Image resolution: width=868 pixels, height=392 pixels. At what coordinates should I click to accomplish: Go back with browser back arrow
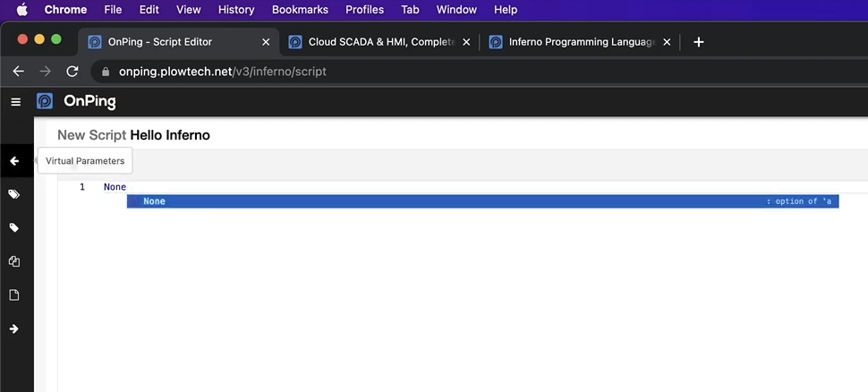[18, 72]
